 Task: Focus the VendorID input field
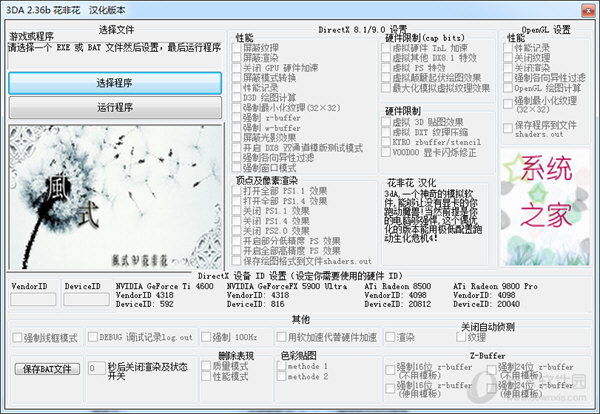[x=33, y=299]
